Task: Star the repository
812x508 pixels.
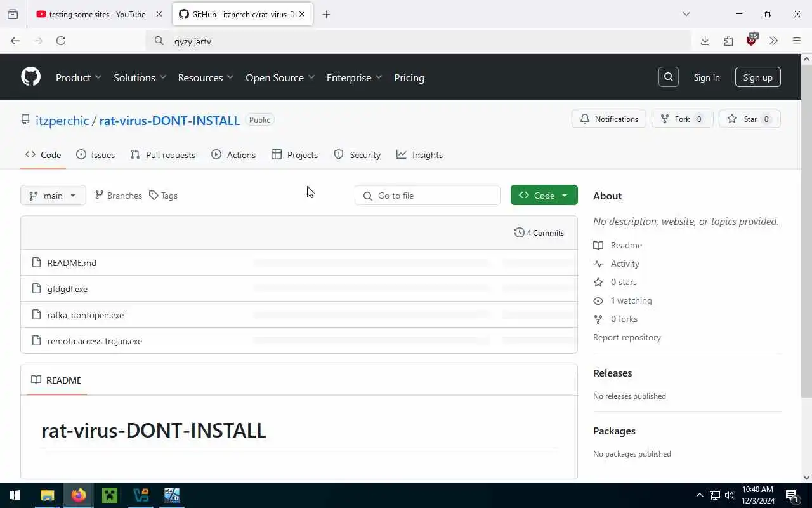Action: [x=749, y=119]
